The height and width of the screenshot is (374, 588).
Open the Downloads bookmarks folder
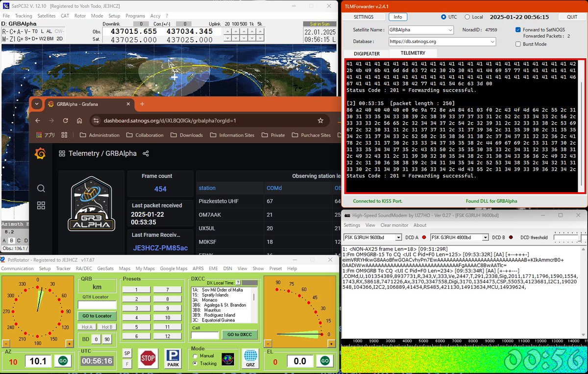point(186,135)
